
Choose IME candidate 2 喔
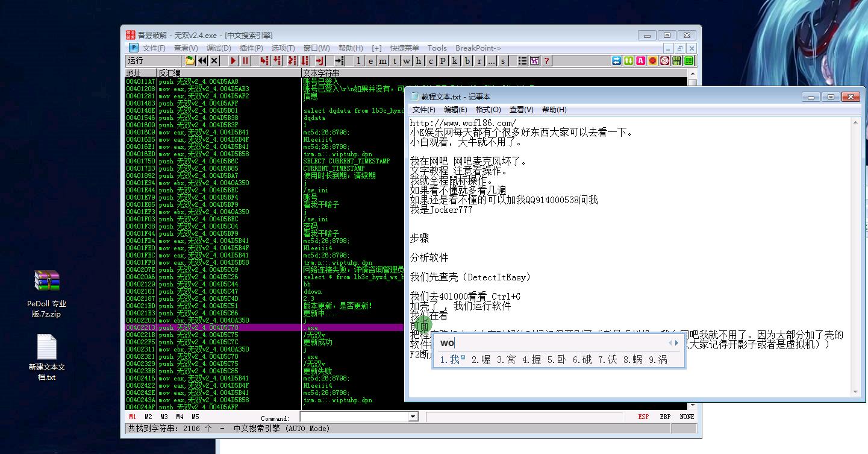coord(481,360)
